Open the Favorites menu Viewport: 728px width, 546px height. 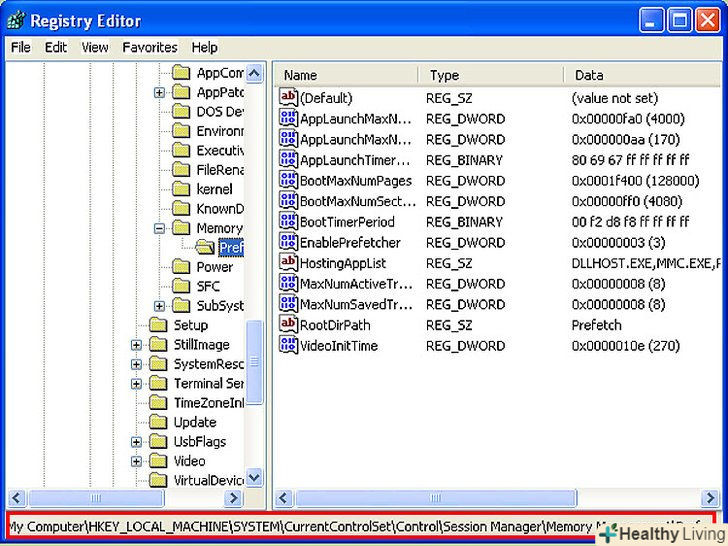coord(149,47)
